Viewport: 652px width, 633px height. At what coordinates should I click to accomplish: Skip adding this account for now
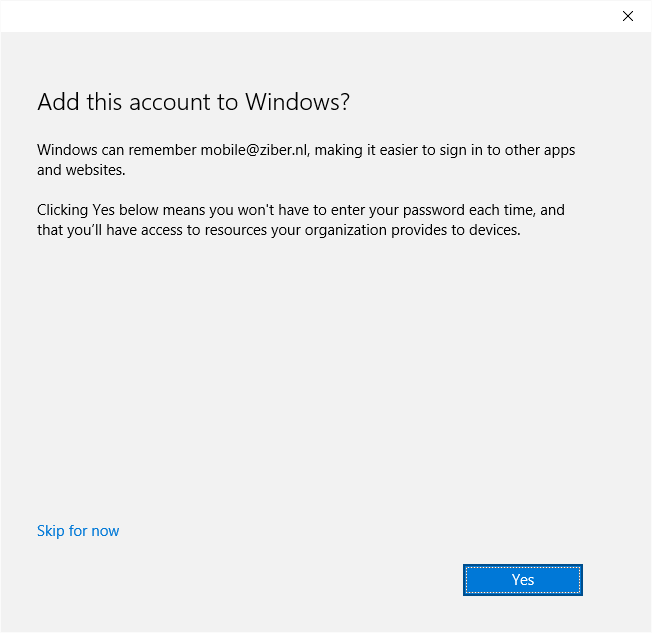click(78, 531)
